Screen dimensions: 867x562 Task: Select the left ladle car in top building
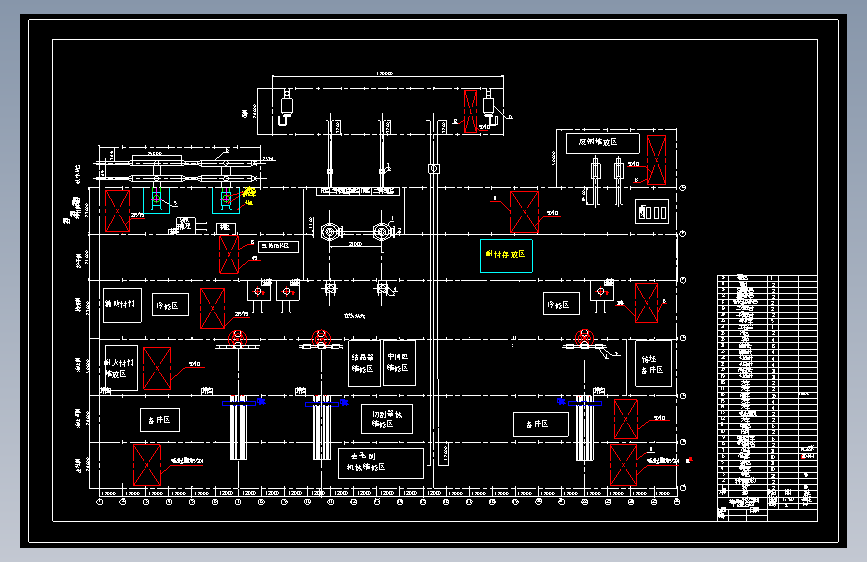point(286,106)
